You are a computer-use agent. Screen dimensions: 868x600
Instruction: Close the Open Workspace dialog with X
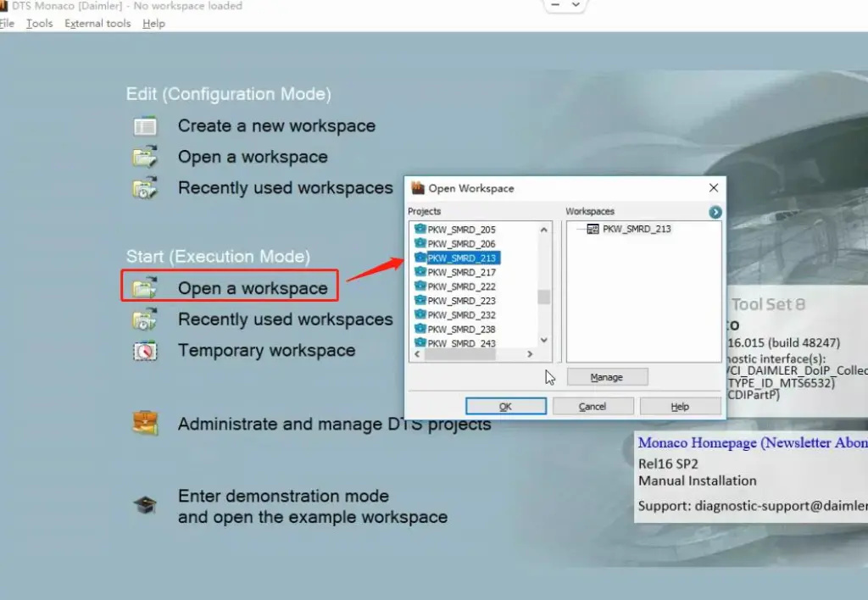(x=714, y=187)
